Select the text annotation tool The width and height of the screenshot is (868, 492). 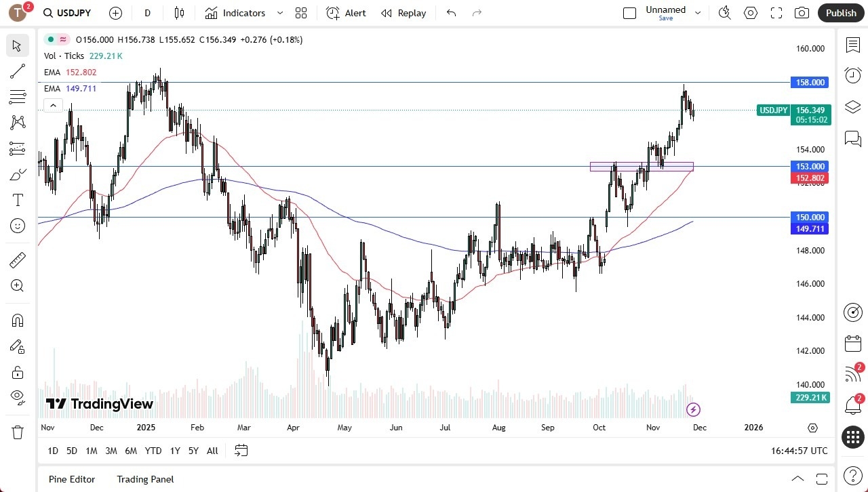coord(17,199)
